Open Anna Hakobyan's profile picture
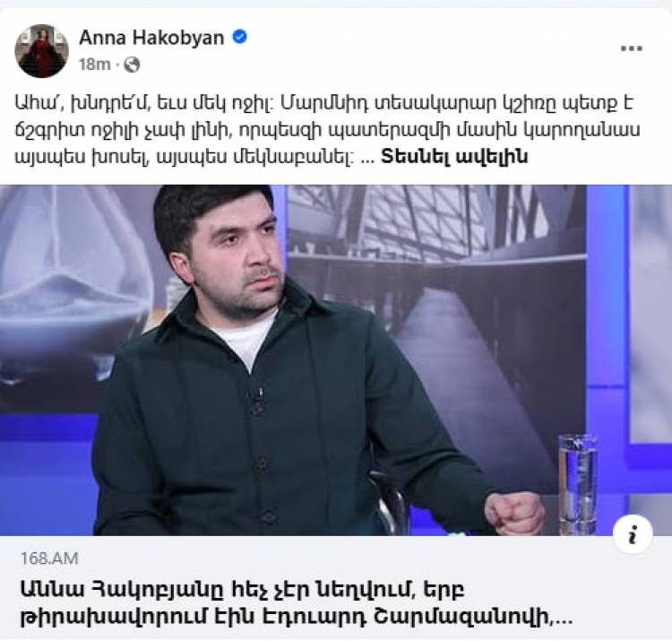Screen dimensions: 672x641 (x=41, y=51)
